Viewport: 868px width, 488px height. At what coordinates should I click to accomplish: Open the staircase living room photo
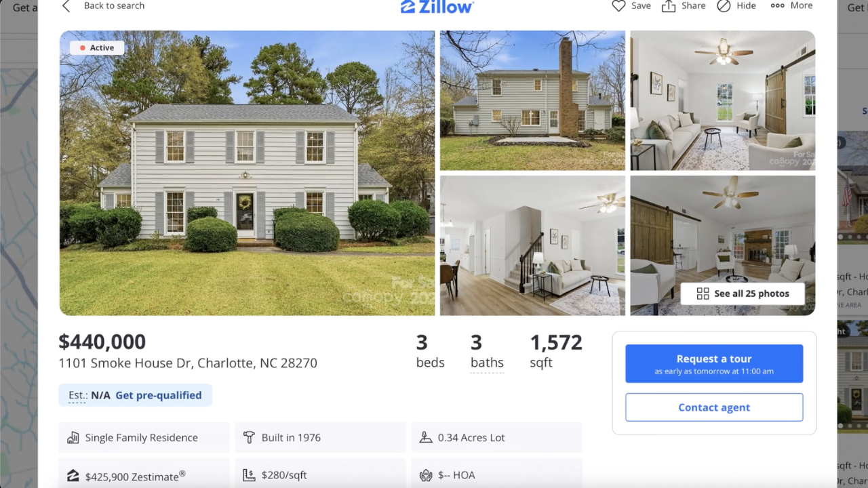[532, 245]
